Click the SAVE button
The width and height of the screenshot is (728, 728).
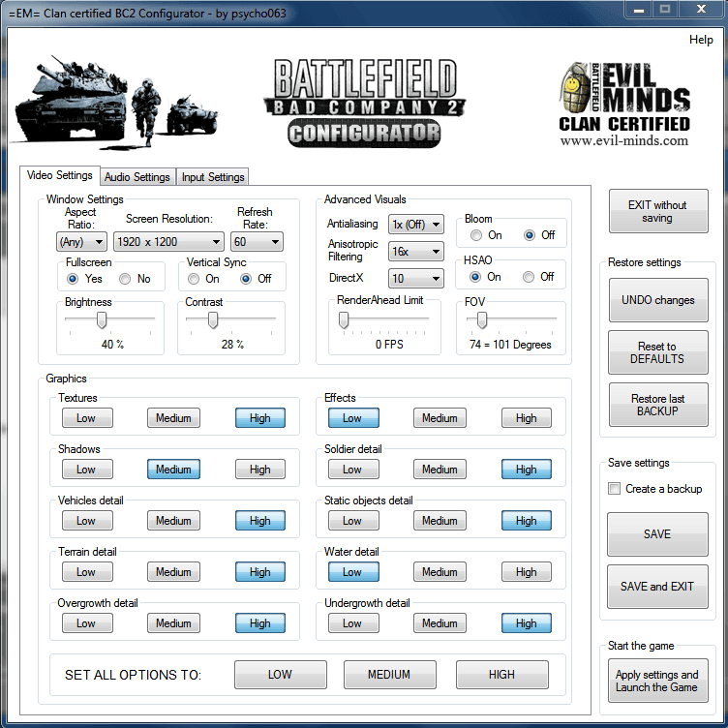(x=657, y=534)
